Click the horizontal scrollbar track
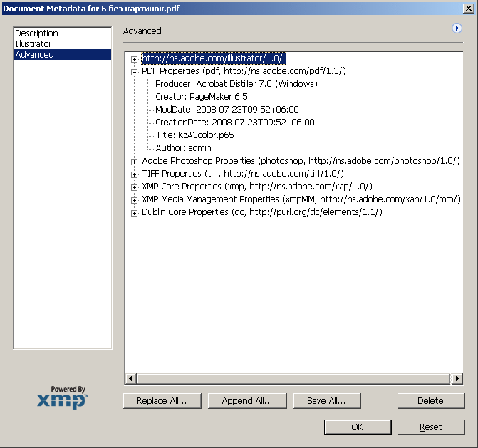 293,378
